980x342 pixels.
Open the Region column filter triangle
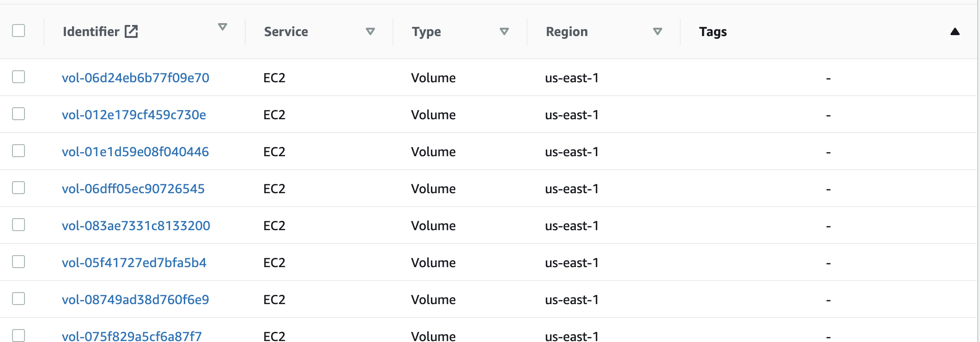[658, 31]
